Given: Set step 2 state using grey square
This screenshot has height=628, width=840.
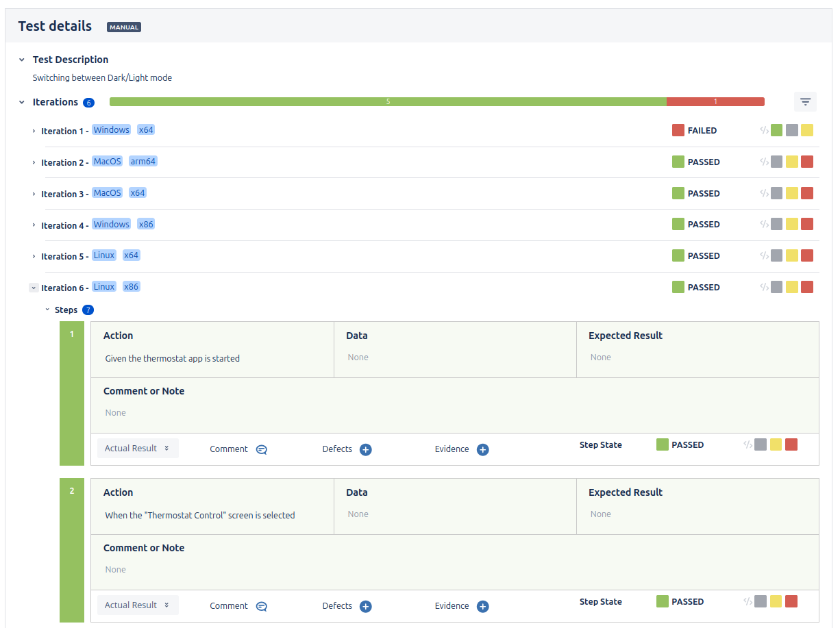Looking at the screenshot, I should [761, 601].
